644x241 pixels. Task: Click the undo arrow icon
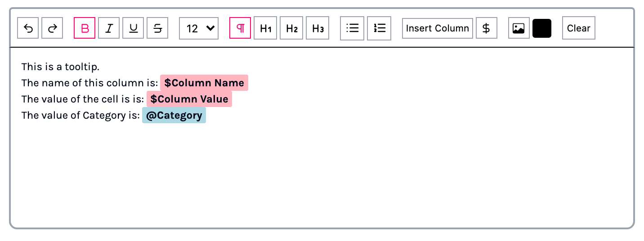pyautogui.click(x=28, y=28)
